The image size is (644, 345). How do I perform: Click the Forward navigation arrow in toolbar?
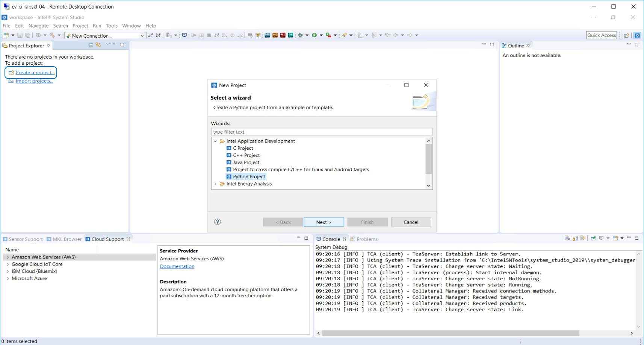[410, 35]
